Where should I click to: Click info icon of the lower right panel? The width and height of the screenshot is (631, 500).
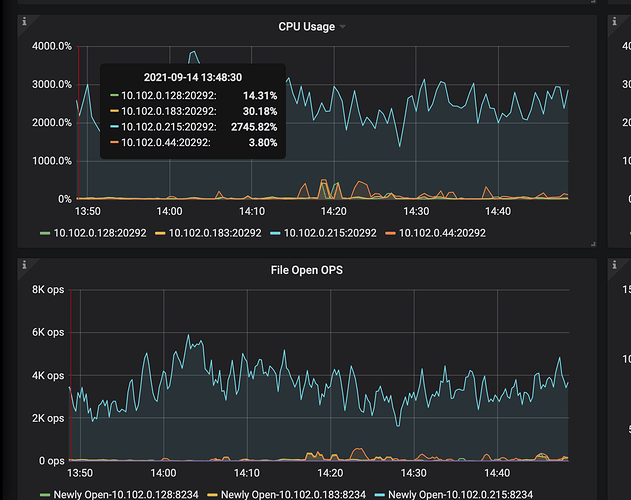pos(614,265)
